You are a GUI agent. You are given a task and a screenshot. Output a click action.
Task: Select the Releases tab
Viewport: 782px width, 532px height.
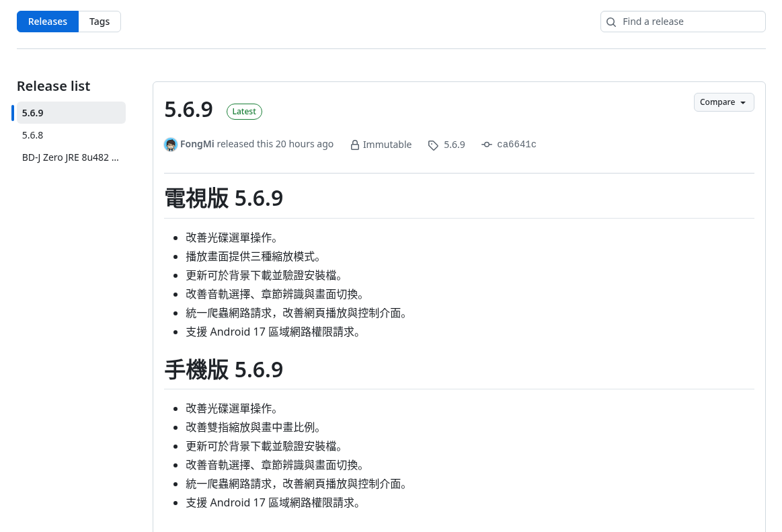coord(47,22)
